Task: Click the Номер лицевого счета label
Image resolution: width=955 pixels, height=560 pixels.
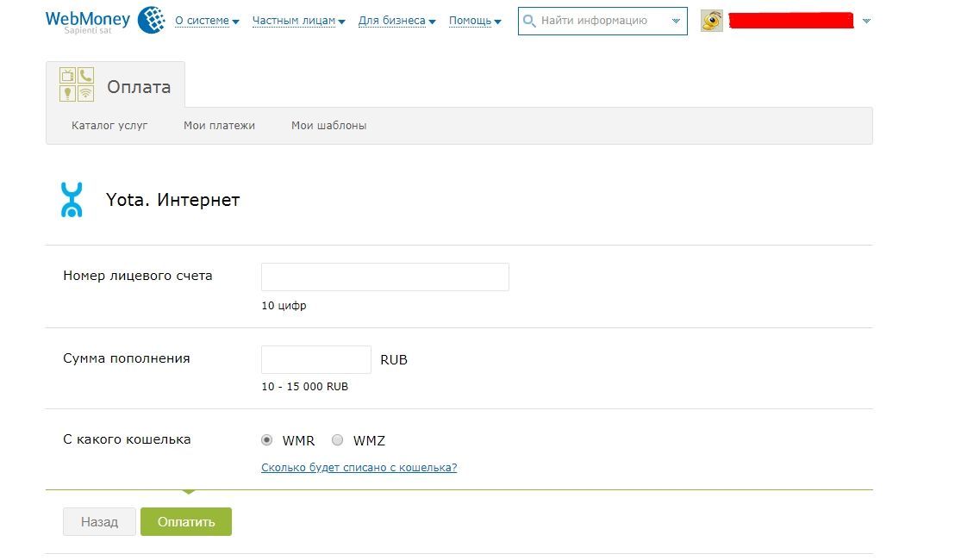Action: 138,276
